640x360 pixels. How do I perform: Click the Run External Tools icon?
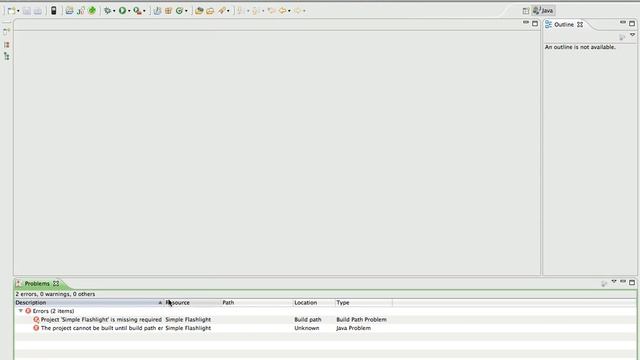(x=138, y=11)
